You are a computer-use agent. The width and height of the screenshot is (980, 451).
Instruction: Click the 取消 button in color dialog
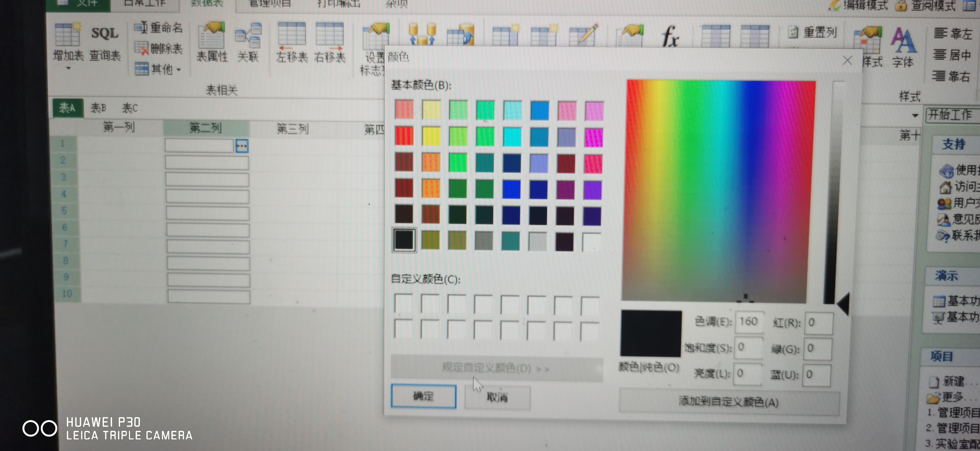[x=497, y=397]
